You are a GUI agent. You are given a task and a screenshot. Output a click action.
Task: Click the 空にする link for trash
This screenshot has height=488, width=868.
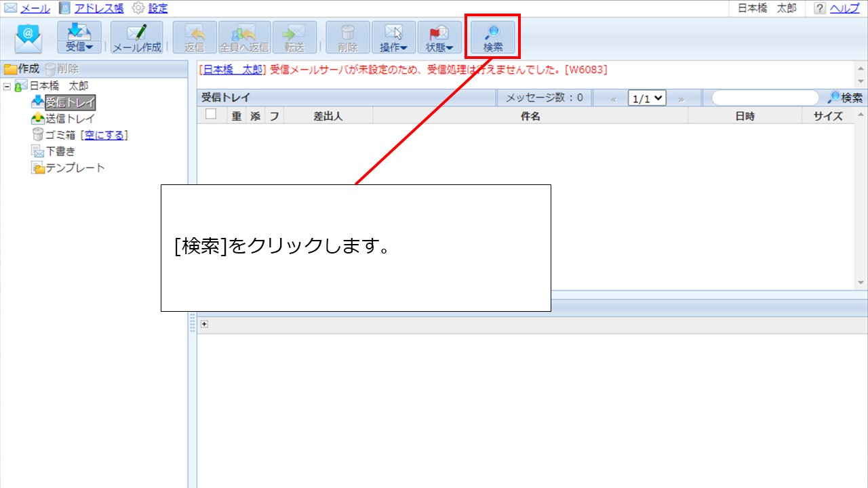coord(104,135)
